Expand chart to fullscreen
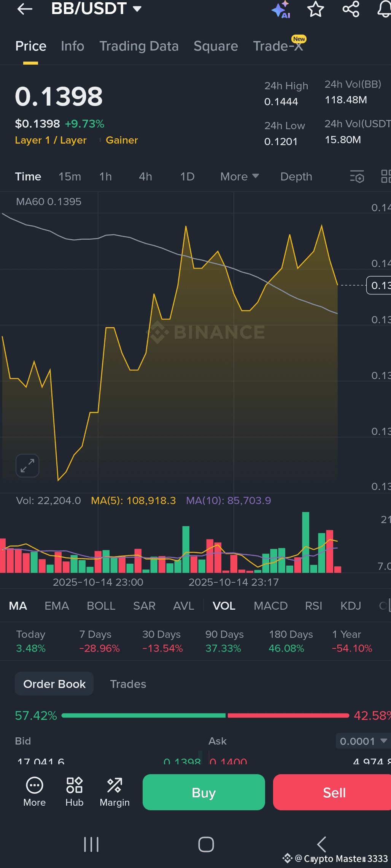391x868 pixels. pyautogui.click(x=27, y=465)
